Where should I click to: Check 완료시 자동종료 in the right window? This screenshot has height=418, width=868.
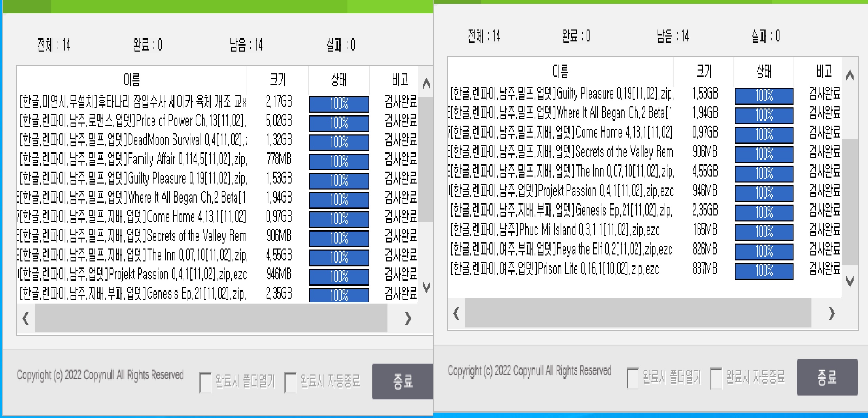(716, 378)
